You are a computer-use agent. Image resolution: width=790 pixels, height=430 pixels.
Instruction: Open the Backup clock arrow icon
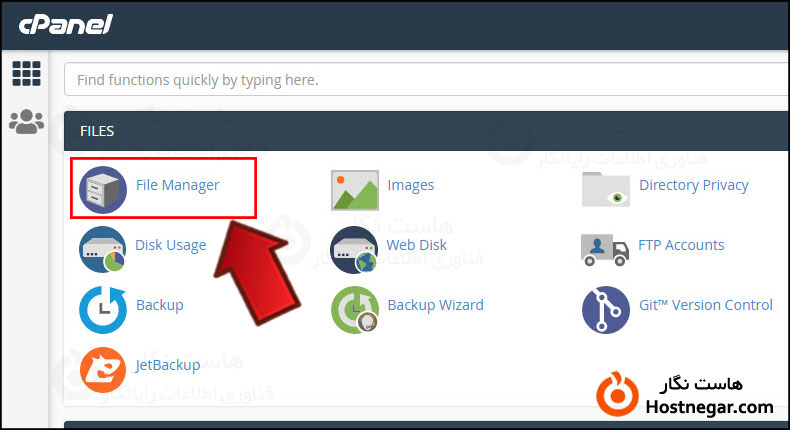click(x=103, y=310)
